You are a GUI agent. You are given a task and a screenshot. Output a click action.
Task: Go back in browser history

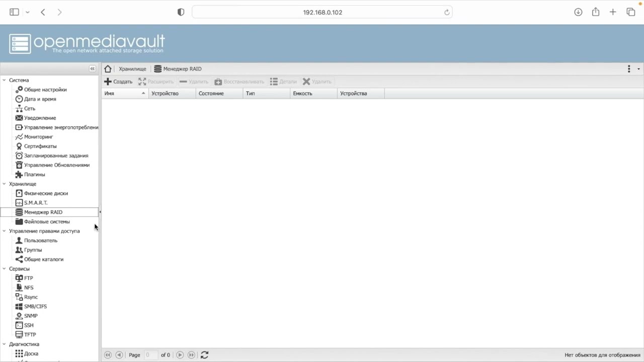click(x=43, y=12)
